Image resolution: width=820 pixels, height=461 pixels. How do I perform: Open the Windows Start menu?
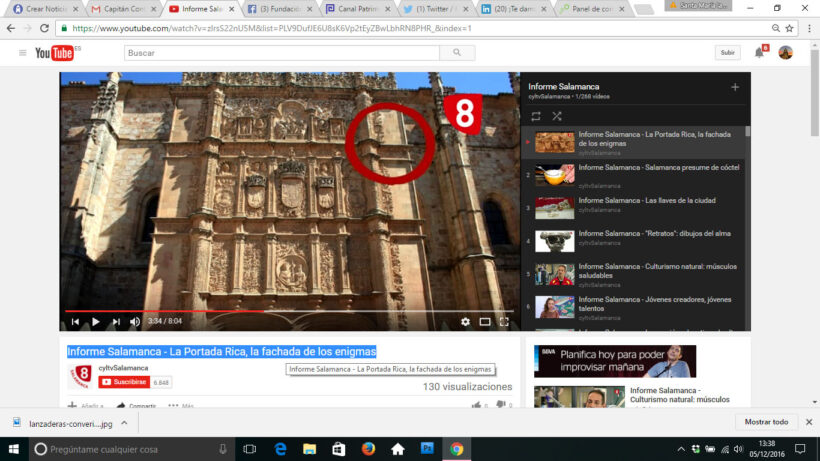14,449
